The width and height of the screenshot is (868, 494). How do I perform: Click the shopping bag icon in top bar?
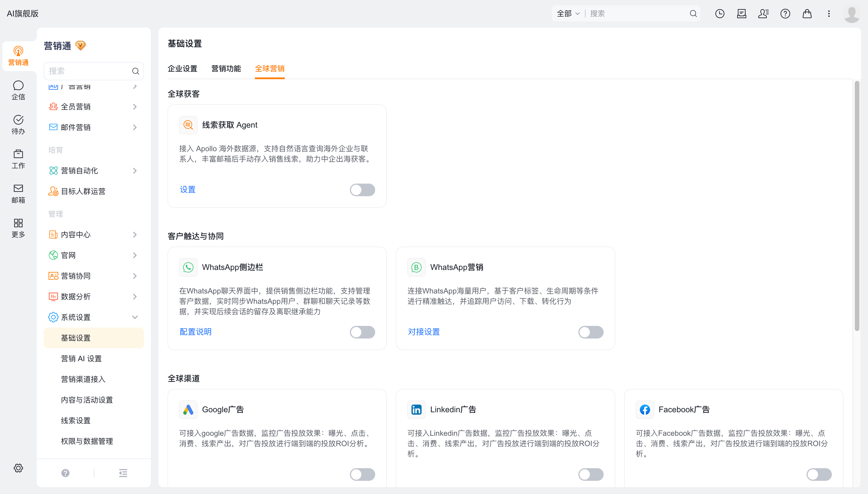[x=807, y=13]
